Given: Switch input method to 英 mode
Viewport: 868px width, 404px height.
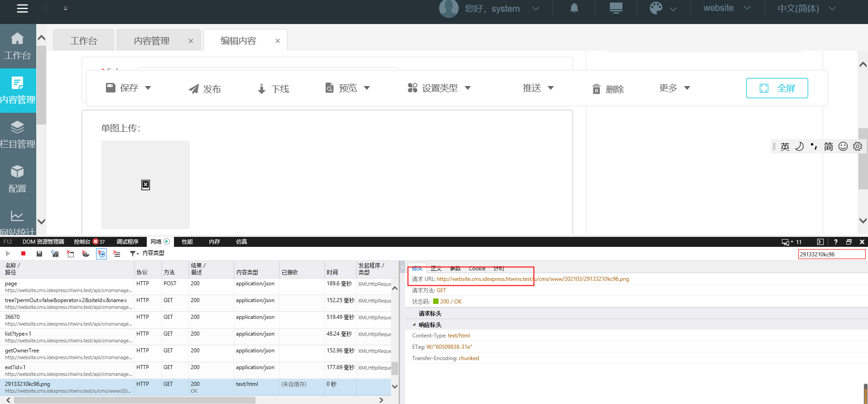Looking at the screenshot, I should coord(785,146).
